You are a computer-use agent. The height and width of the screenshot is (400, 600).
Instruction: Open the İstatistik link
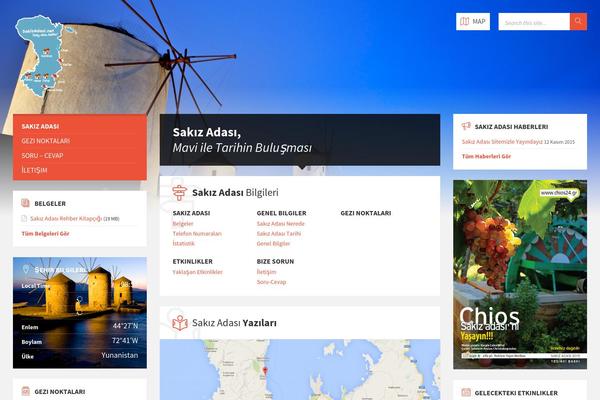[x=183, y=243]
